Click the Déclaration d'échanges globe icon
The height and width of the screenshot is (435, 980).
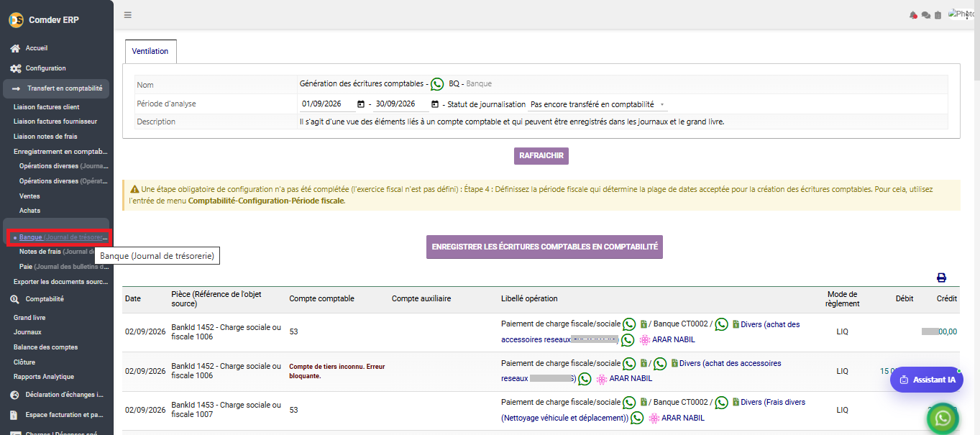click(x=15, y=395)
